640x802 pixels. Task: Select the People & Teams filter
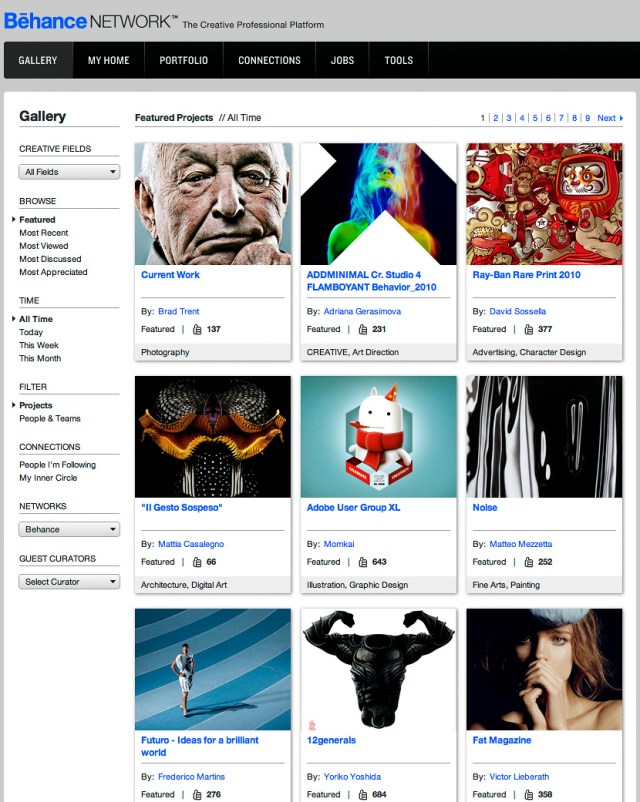click(50, 418)
